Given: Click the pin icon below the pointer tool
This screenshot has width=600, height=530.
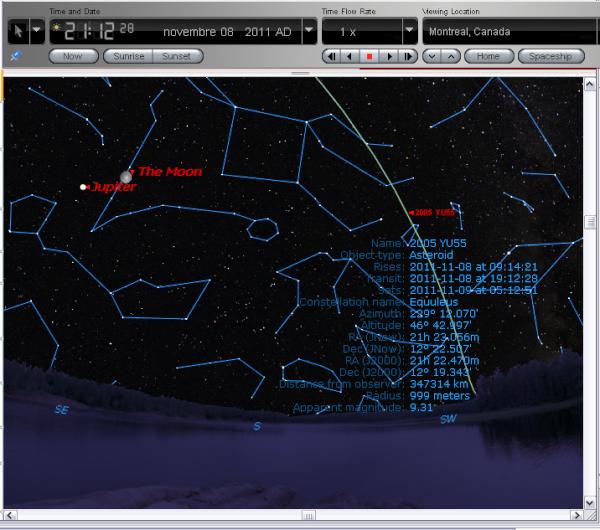Looking at the screenshot, I should pos(15,57).
